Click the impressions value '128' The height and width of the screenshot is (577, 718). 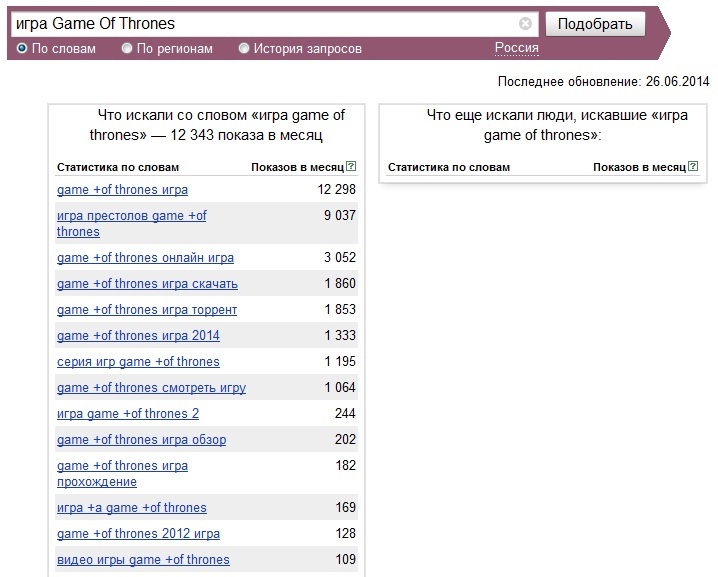[345, 533]
